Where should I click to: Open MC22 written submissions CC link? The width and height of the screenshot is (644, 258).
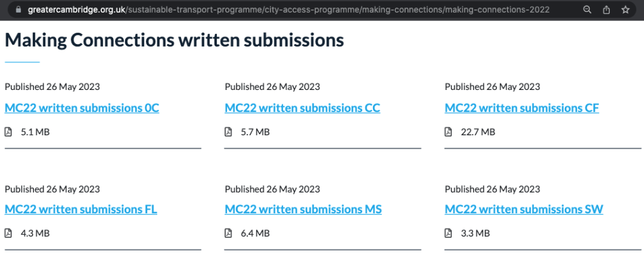[x=302, y=108]
